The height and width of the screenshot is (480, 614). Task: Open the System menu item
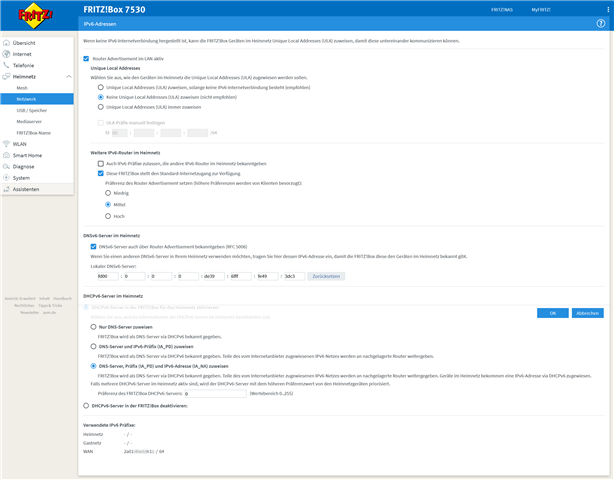click(x=21, y=178)
